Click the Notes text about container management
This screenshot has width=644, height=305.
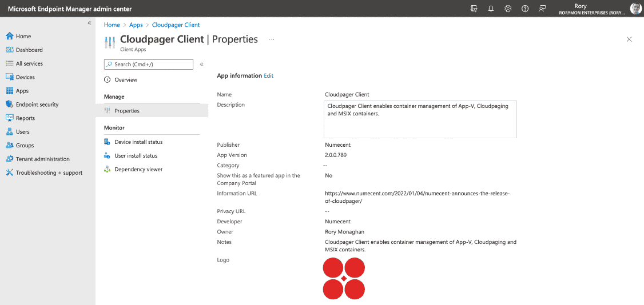click(420, 246)
